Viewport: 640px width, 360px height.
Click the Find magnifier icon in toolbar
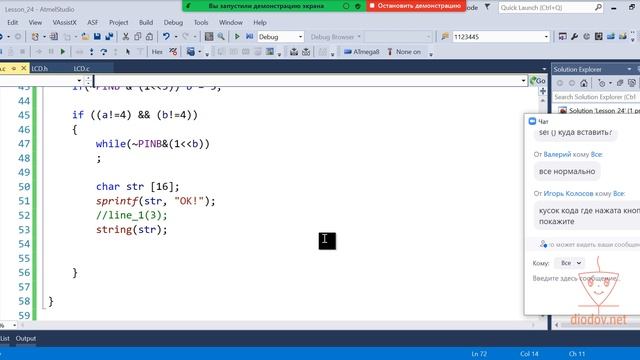click(221, 37)
